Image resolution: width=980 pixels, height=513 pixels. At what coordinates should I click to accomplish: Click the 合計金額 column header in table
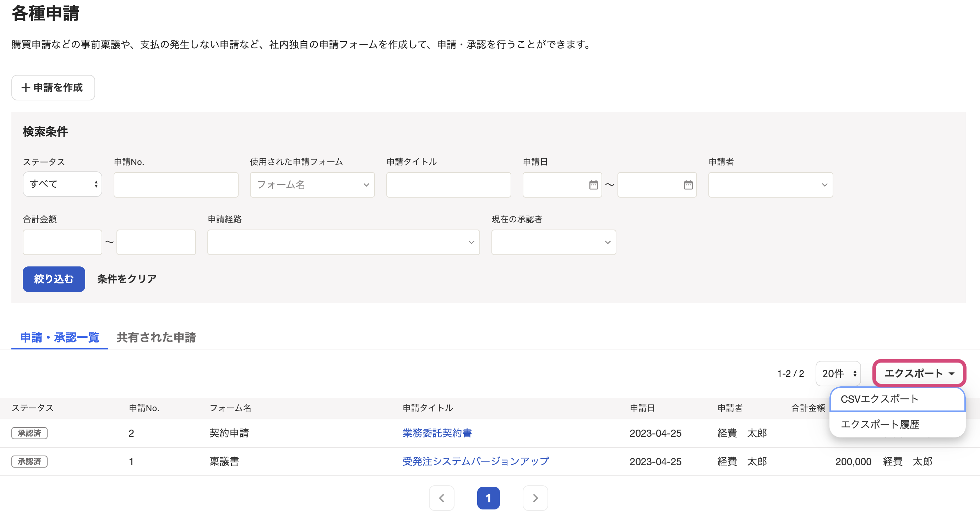click(808, 408)
